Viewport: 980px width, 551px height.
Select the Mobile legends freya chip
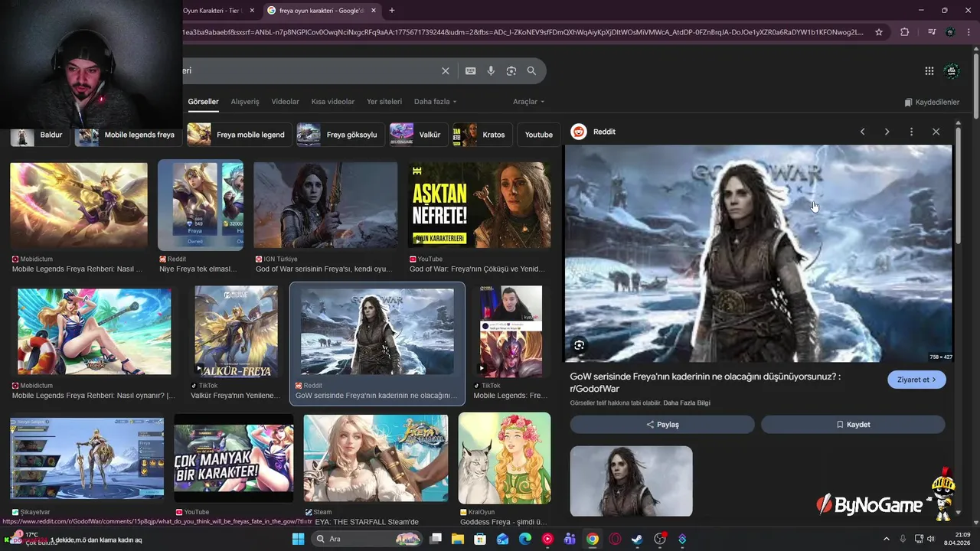[x=129, y=135]
